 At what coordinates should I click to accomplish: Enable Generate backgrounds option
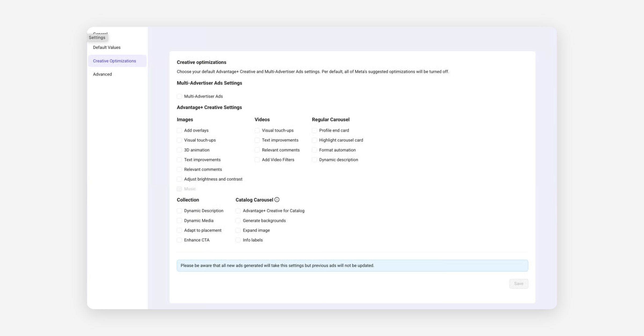[238, 221]
